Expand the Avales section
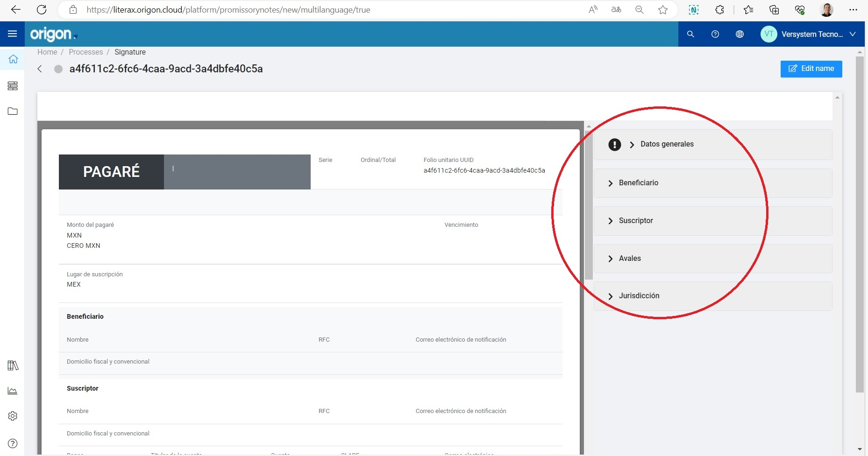This screenshot has height=456, width=868. [x=629, y=259]
